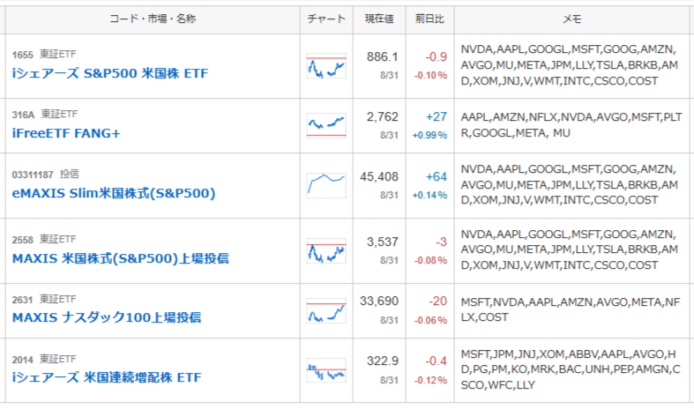
Task: Click the コード・市場・名称 column header
Action: [153, 19]
